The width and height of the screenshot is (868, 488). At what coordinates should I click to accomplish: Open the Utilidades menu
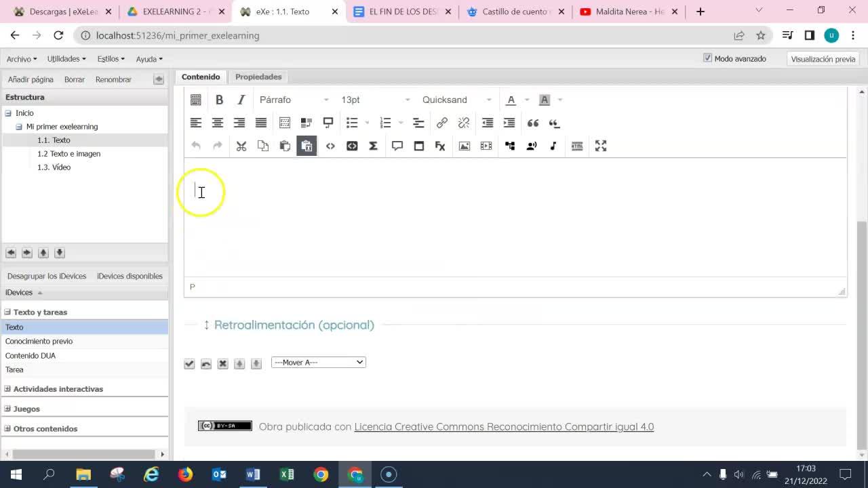pyautogui.click(x=66, y=59)
